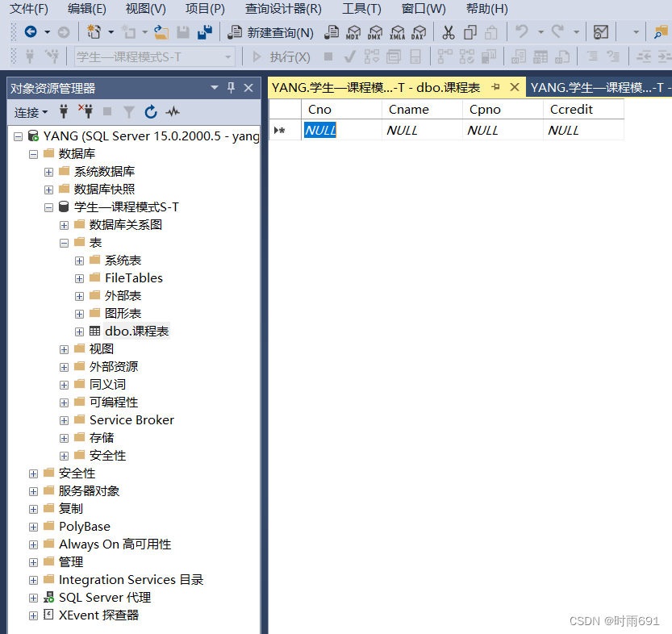Viewport: 672px width, 634px height.
Task: Expand the dbo.课程表 table node
Action: (79, 332)
